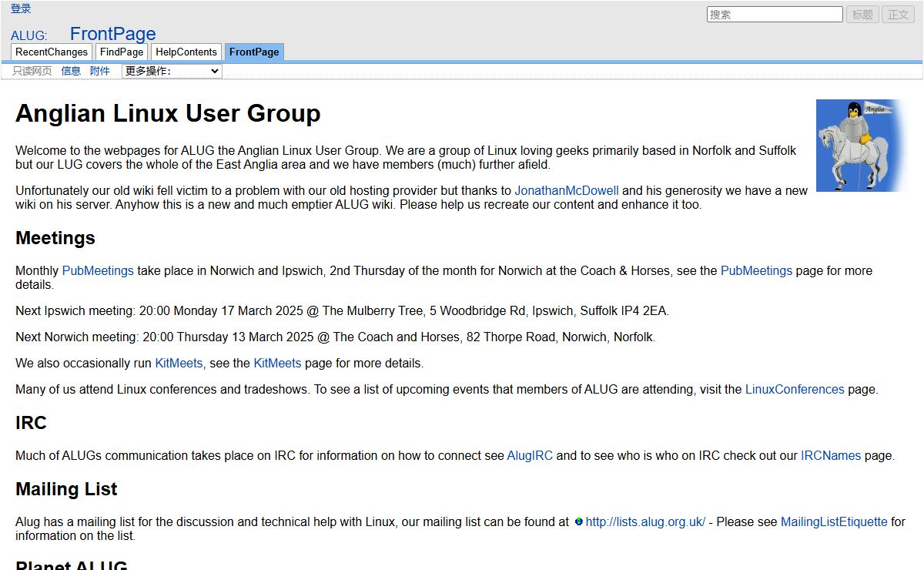924x570 pixels.
Task: Click the 标题 title search button
Action: pyautogui.click(x=862, y=15)
